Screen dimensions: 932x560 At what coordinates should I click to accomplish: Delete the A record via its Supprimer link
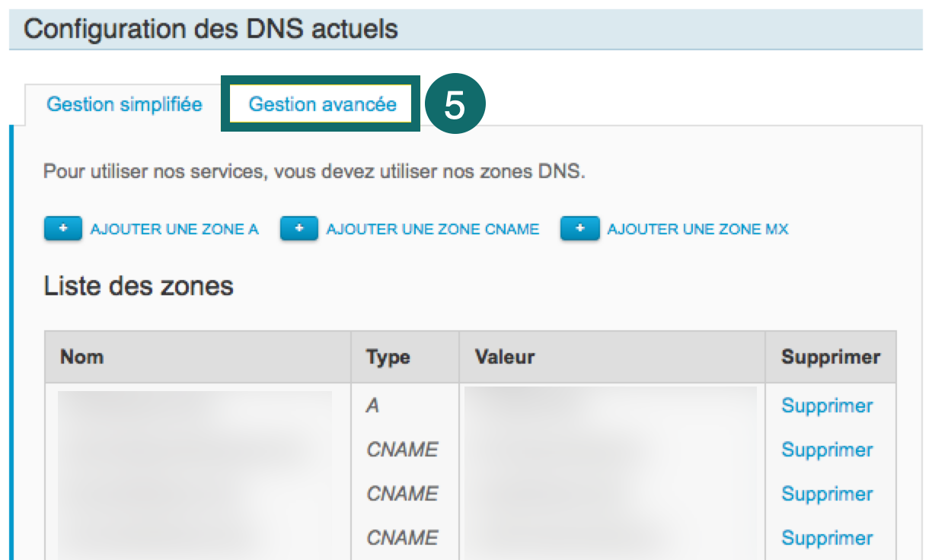827,406
